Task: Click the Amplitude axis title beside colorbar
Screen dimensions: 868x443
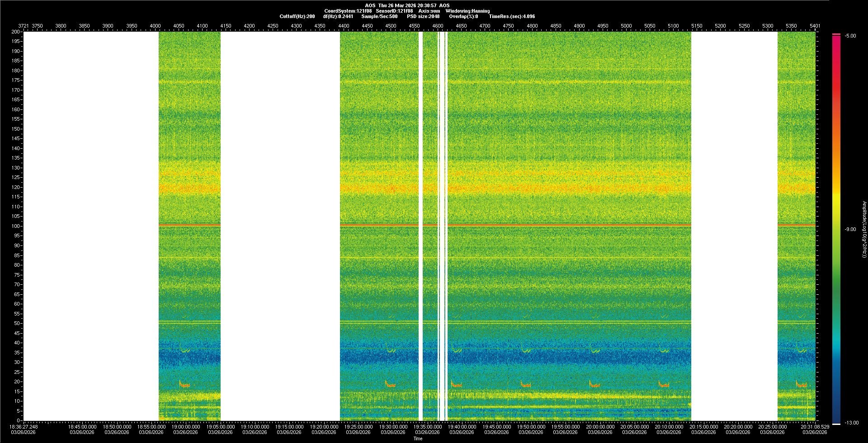Action: click(x=864, y=229)
